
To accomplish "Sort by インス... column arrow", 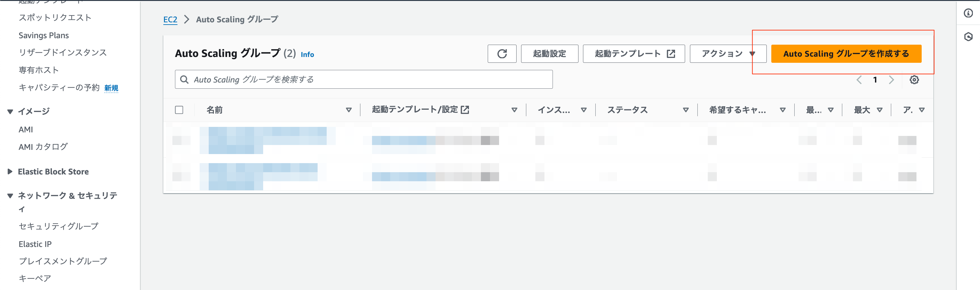I will tap(583, 110).
